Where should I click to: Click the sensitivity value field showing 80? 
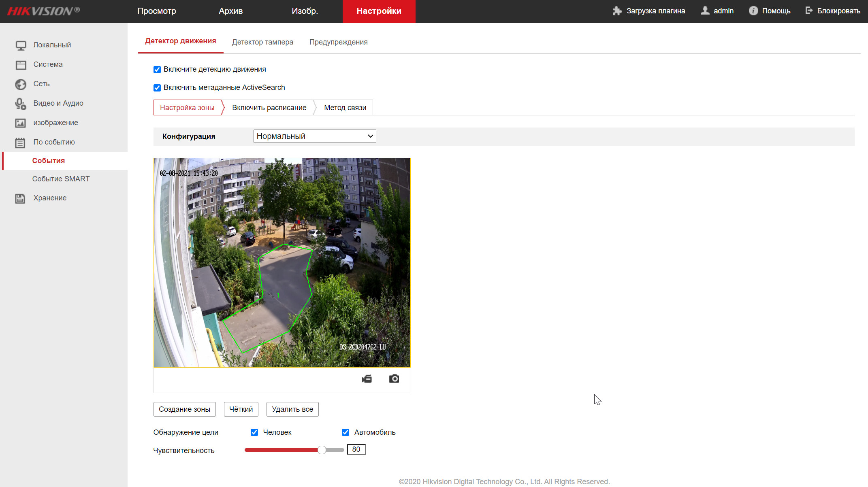pyautogui.click(x=356, y=449)
